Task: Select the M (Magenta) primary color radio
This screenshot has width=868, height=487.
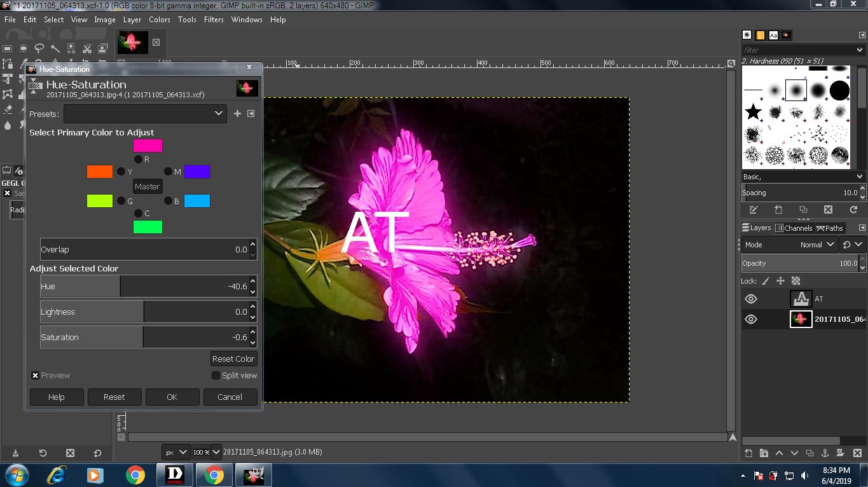Action: tap(168, 172)
